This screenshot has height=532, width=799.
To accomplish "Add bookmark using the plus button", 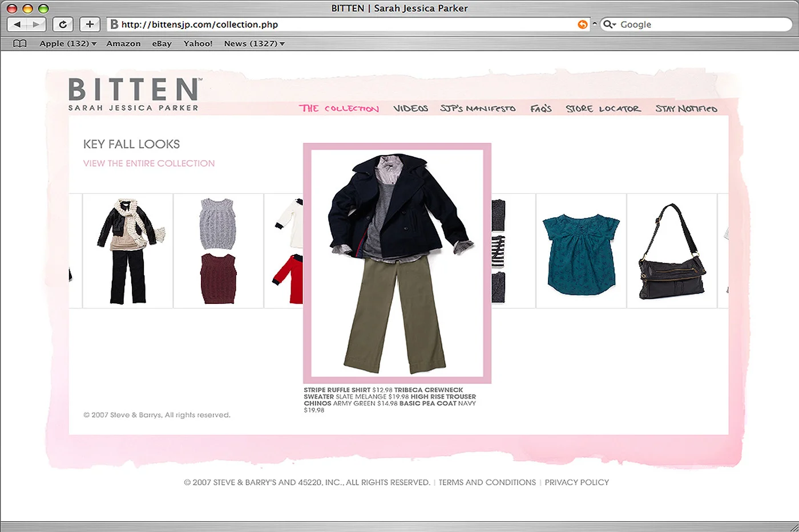I will (90, 25).
